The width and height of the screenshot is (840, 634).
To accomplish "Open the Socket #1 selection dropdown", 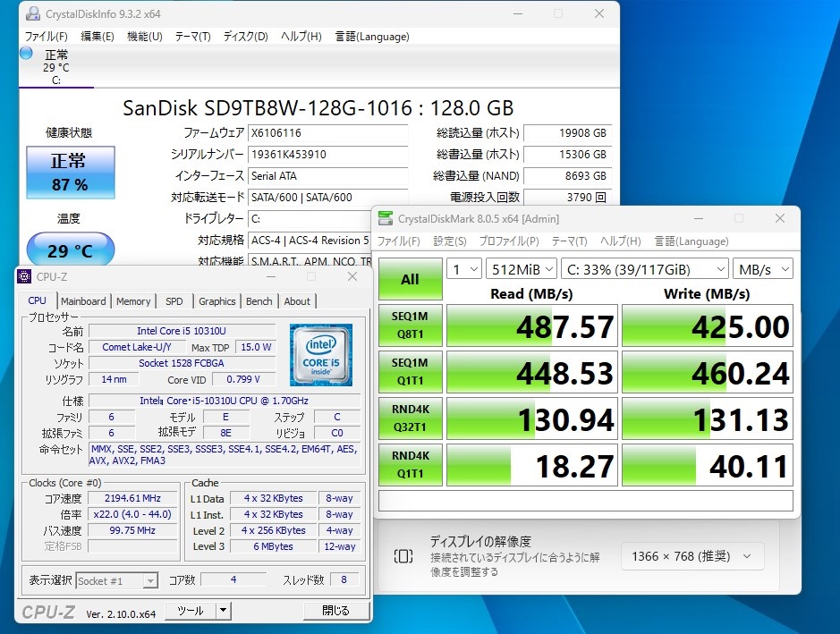I will click(x=117, y=580).
